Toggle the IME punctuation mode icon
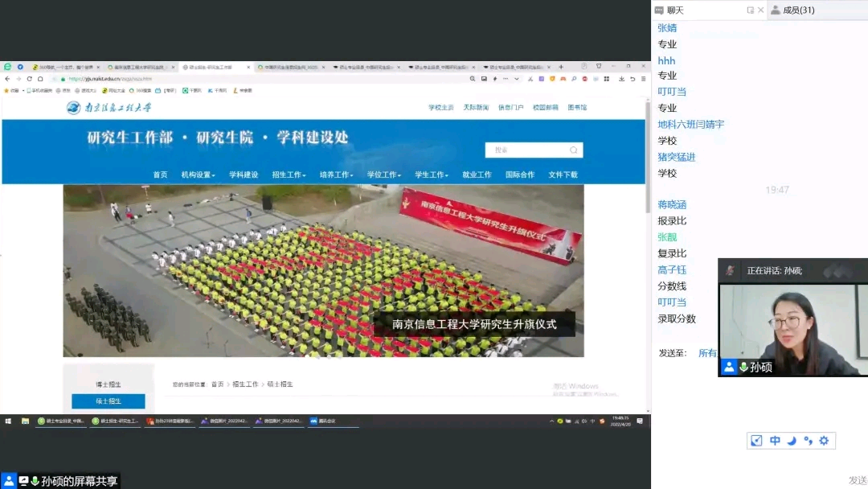Viewport: 868px width, 489px height. point(808,441)
